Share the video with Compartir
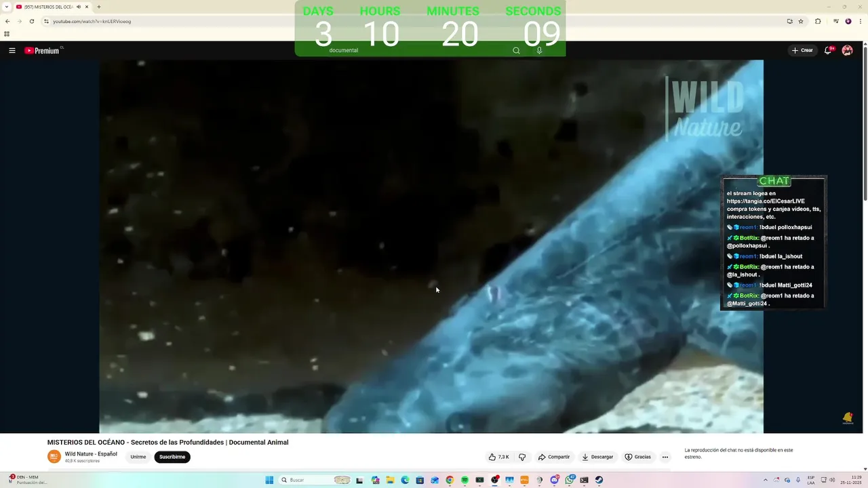 click(554, 457)
